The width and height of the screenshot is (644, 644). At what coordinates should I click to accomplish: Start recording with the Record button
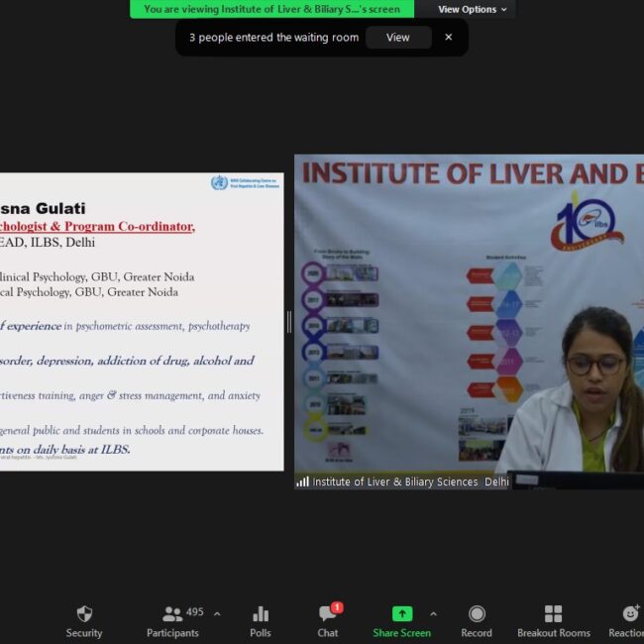click(x=477, y=621)
